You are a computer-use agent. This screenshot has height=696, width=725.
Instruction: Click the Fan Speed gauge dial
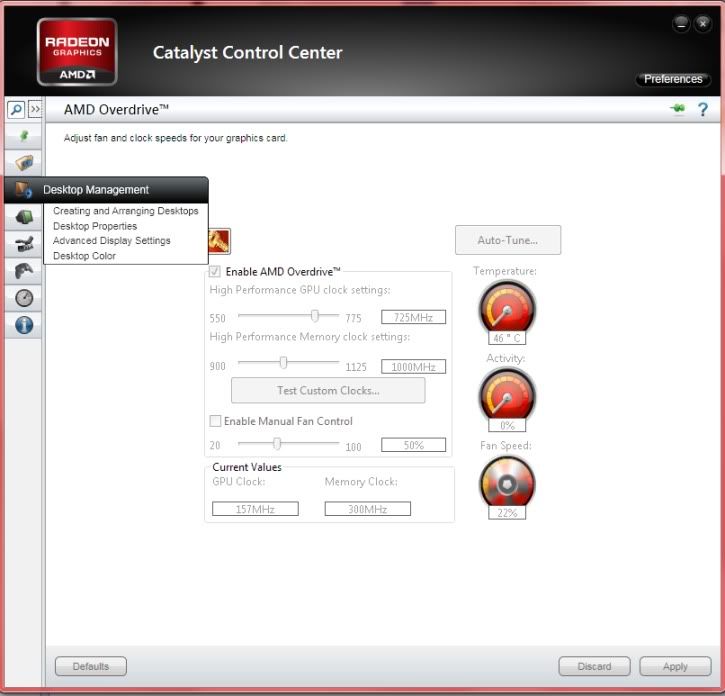[507, 482]
